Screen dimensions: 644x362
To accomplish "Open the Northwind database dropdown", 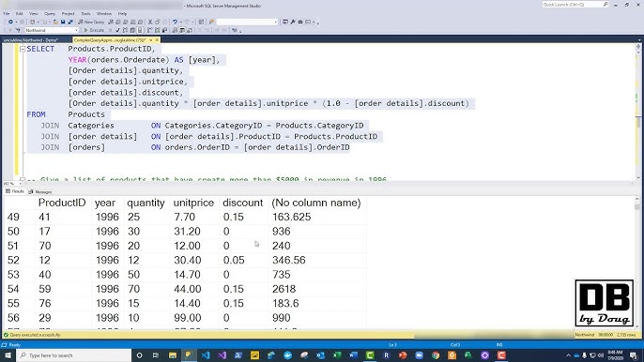I will [x=52, y=30].
